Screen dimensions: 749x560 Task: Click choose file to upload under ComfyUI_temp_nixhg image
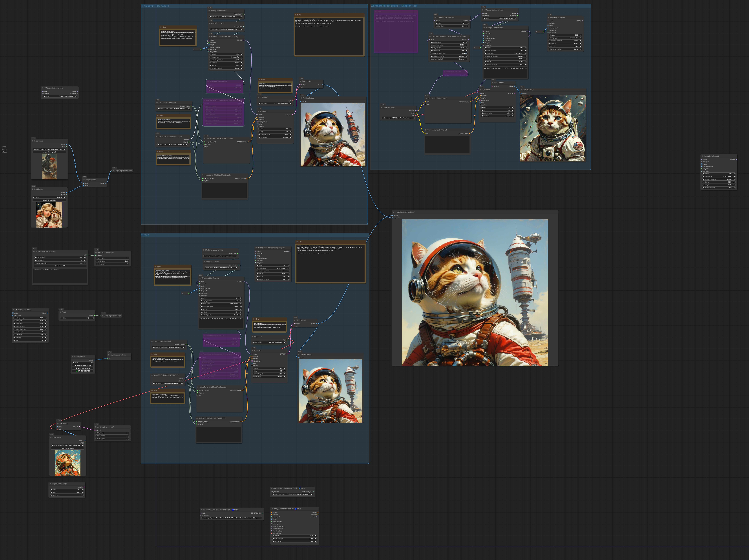pos(68,448)
